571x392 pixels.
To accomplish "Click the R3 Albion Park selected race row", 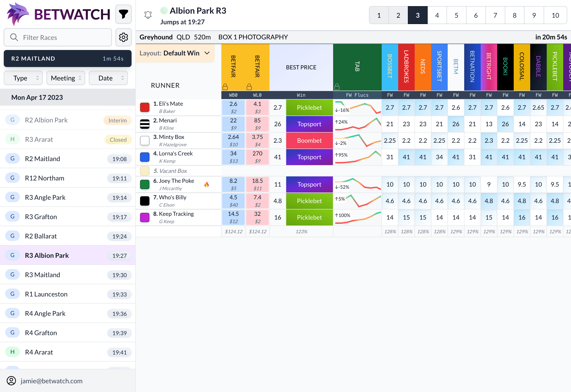I will point(68,255).
